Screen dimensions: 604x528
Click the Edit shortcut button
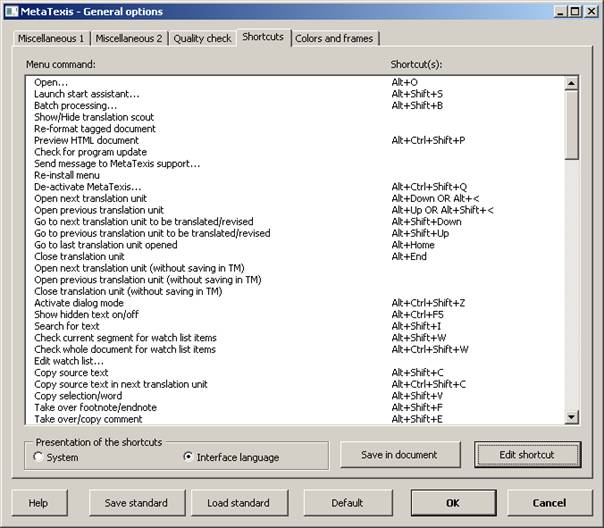pos(527,455)
